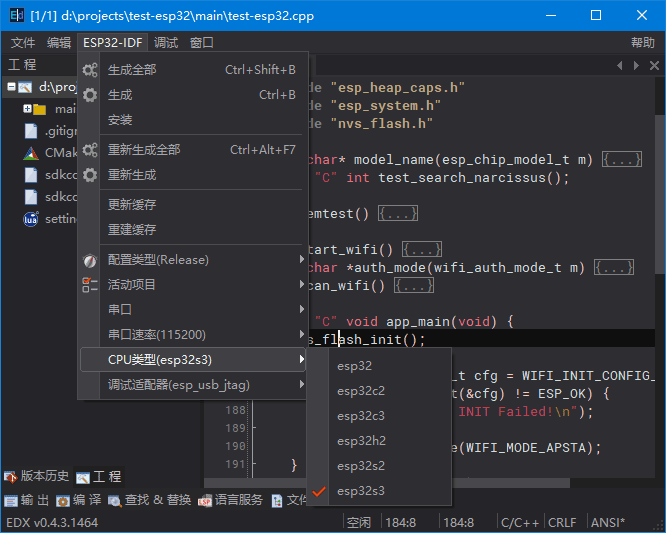This screenshot has width=666, height=533.
Task: Choose 重建缓存 from the menu
Action: [192, 230]
